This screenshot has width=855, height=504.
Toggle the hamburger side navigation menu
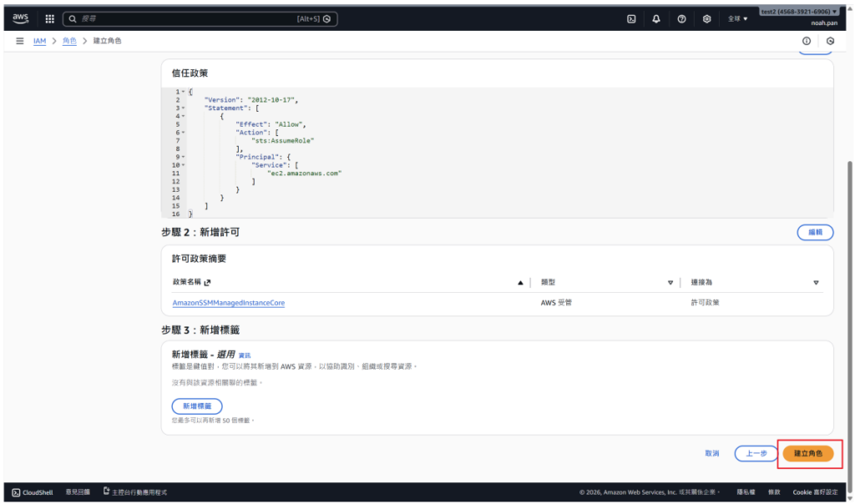point(20,41)
